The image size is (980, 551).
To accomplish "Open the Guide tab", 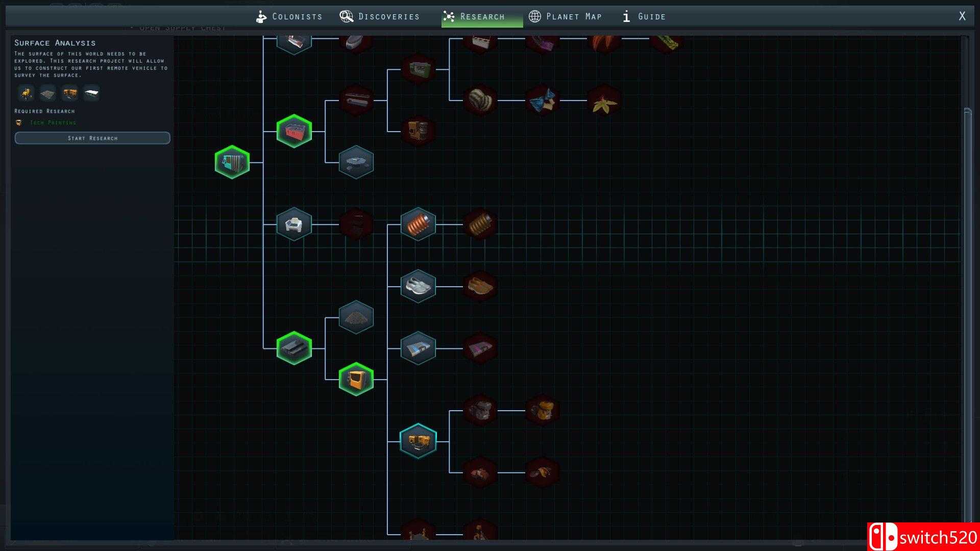I will click(x=644, y=16).
